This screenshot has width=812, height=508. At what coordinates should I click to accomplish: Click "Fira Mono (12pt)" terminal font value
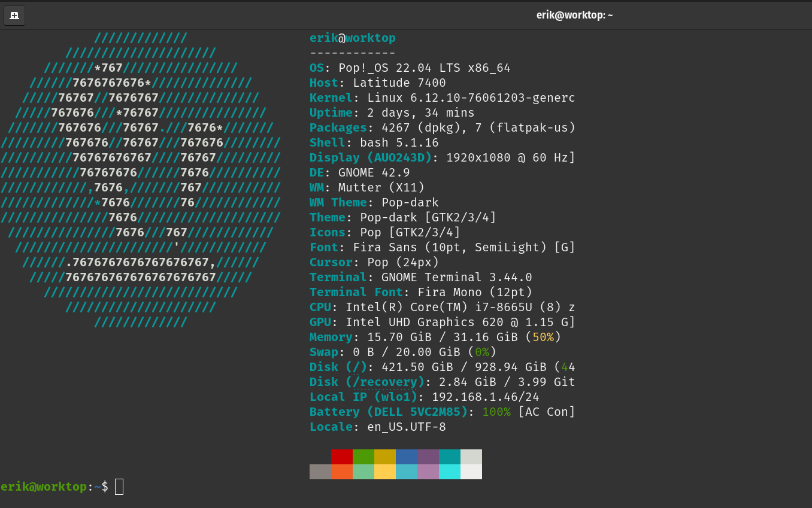pos(475,293)
